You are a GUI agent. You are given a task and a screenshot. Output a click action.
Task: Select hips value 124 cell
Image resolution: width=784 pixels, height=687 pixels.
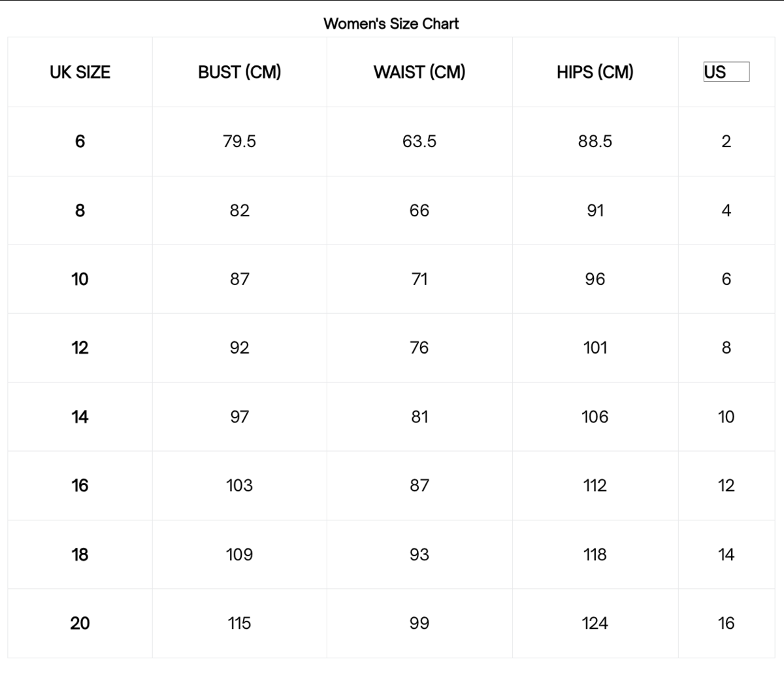595,623
